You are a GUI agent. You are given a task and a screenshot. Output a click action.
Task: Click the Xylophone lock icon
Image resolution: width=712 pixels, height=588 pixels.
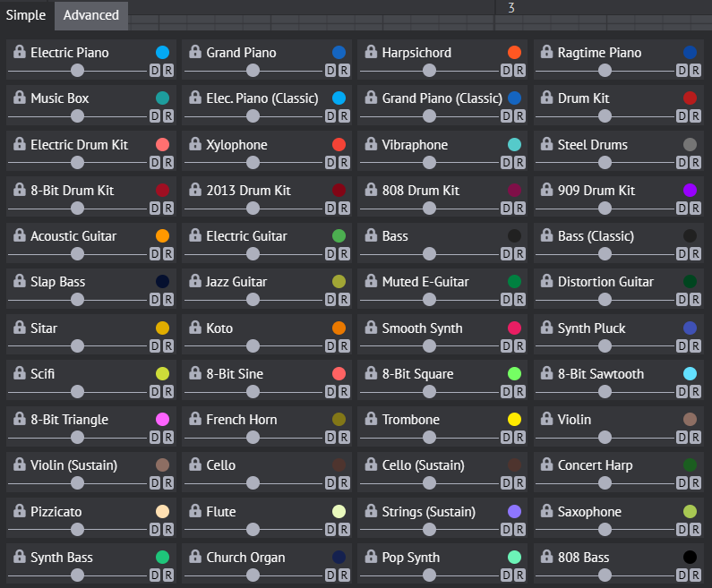point(195,144)
